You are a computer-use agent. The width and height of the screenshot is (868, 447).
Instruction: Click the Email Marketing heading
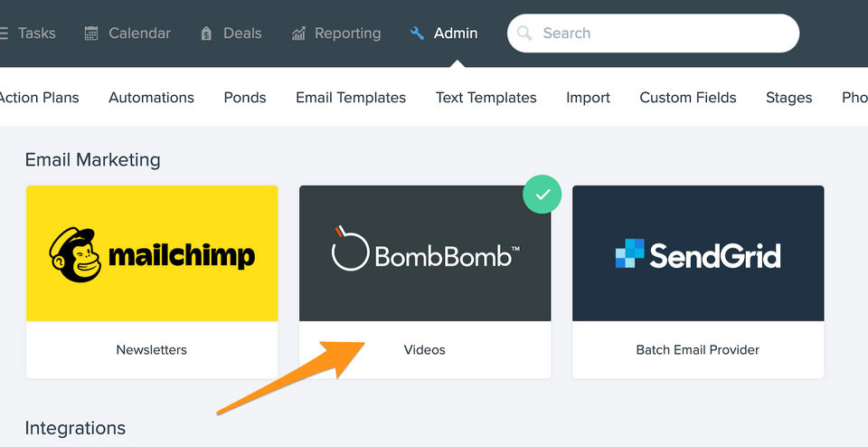click(x=92, y=159)
